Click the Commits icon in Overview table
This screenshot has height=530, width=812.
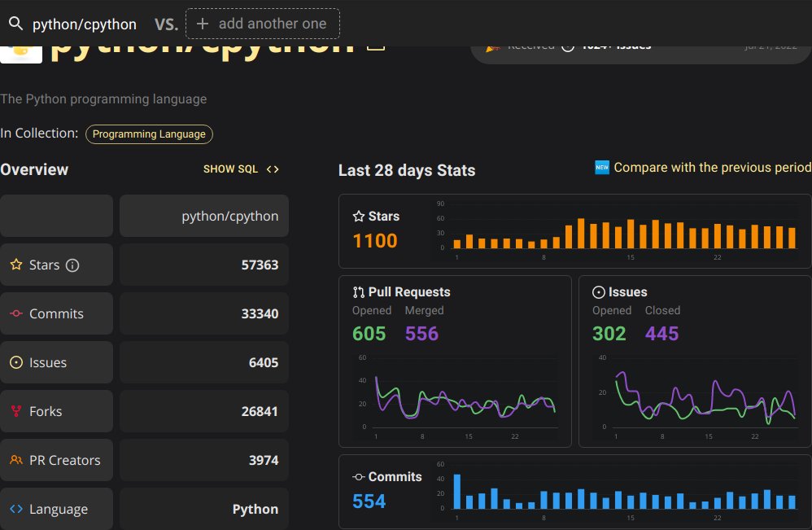click(x=16, y=313)
